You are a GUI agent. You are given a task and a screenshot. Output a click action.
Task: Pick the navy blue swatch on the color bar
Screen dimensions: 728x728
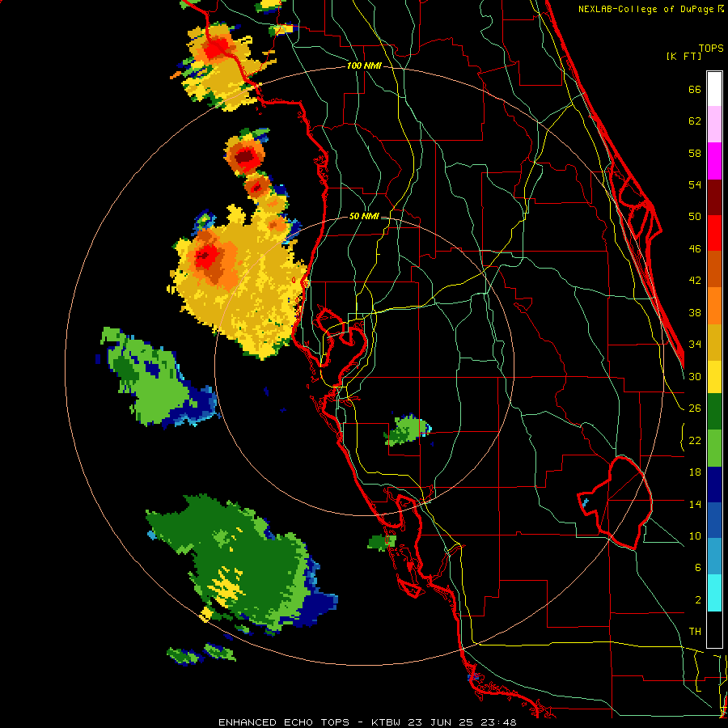pyautogui.click(x=714, y=485)
